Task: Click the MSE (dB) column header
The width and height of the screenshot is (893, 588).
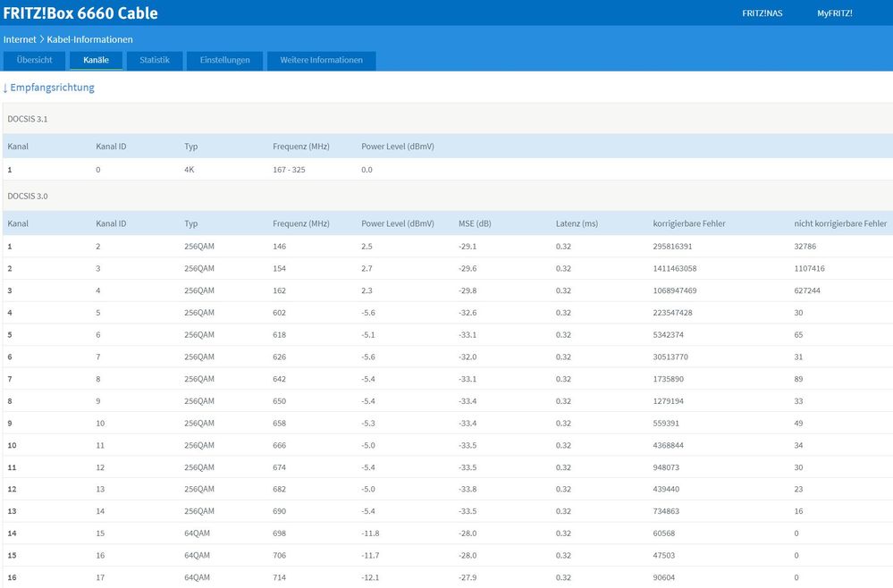Action: tap(475, 223)
